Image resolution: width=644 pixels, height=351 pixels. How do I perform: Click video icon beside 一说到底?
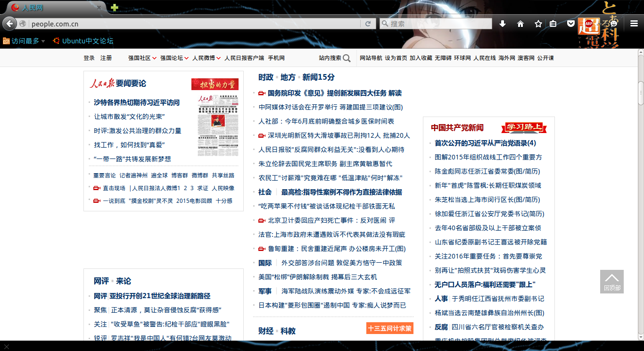[x=97, y=201]
